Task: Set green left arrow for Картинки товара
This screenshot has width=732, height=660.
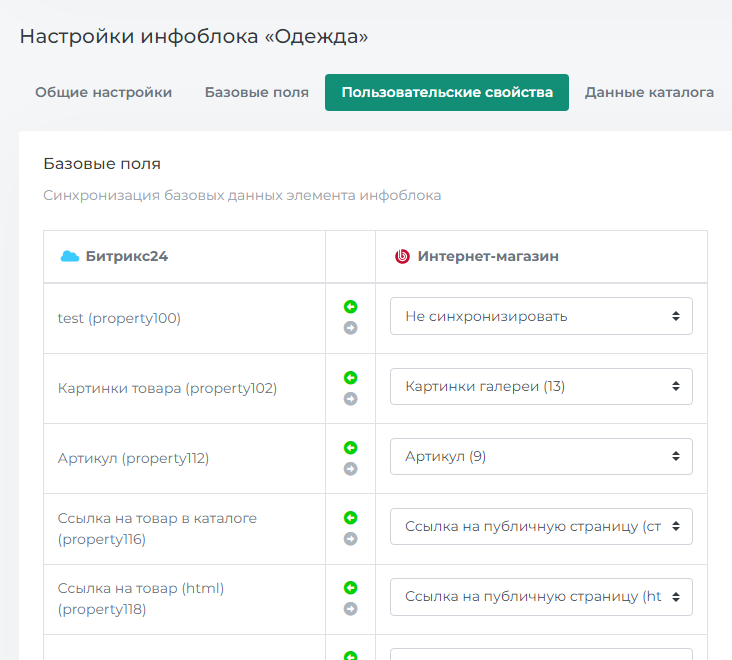Action: 350,377
